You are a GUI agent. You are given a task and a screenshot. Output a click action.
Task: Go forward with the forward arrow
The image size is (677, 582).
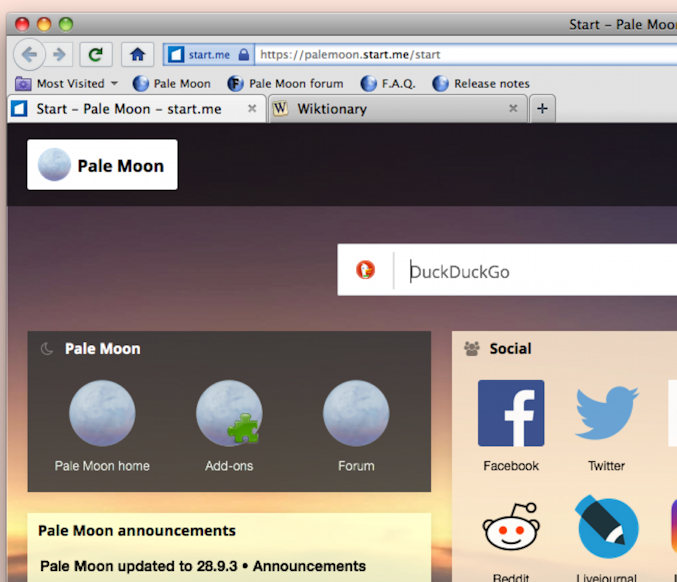[x=59, y=55]
